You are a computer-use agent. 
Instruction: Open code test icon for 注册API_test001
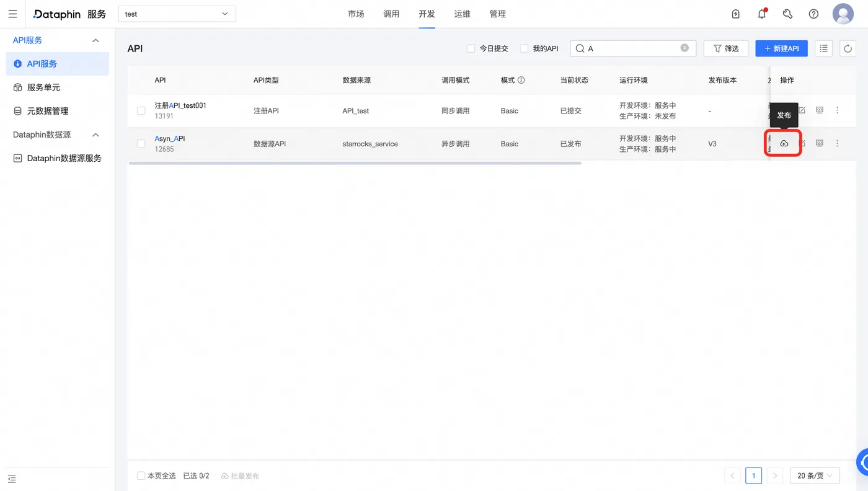(x=820, y=110)
